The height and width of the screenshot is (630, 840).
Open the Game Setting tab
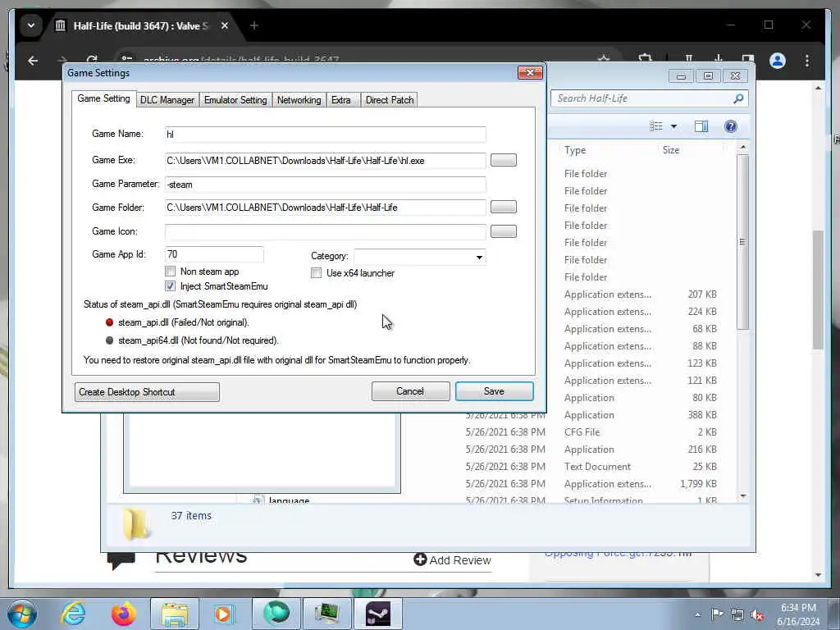103,98
